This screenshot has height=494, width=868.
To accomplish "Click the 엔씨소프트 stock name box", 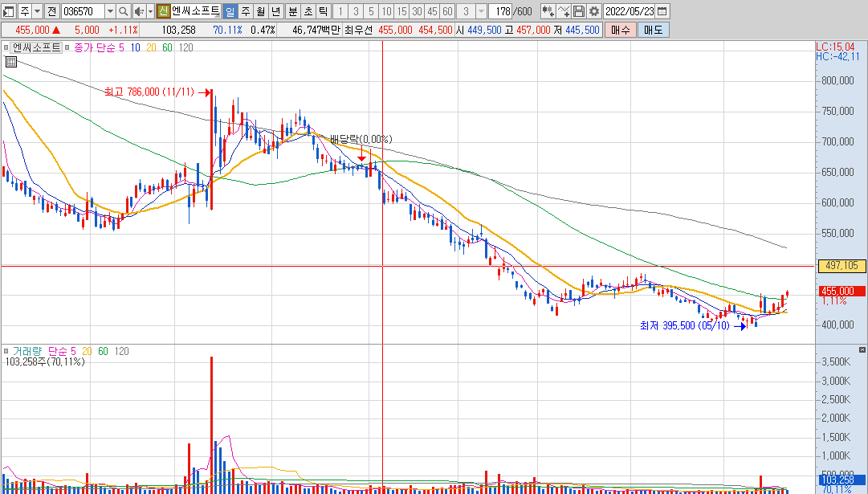I will tap(196, 11).
